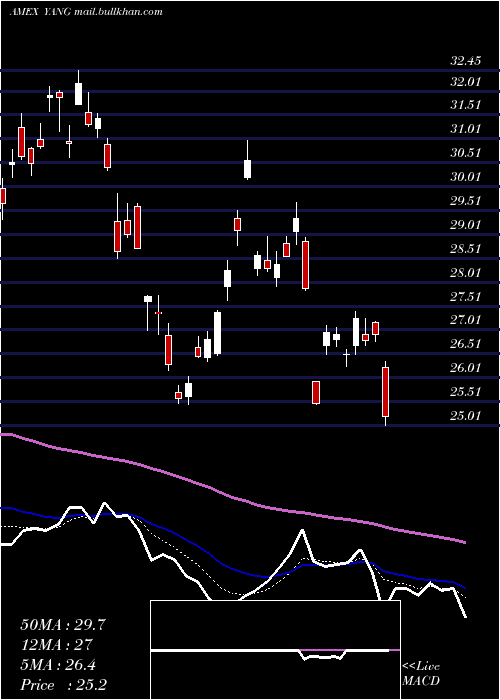The width and height of the screenshot is (500, 700).
Task: Click the 32.01 price level label
Action: pyautogui.click(x=466, y=82)
